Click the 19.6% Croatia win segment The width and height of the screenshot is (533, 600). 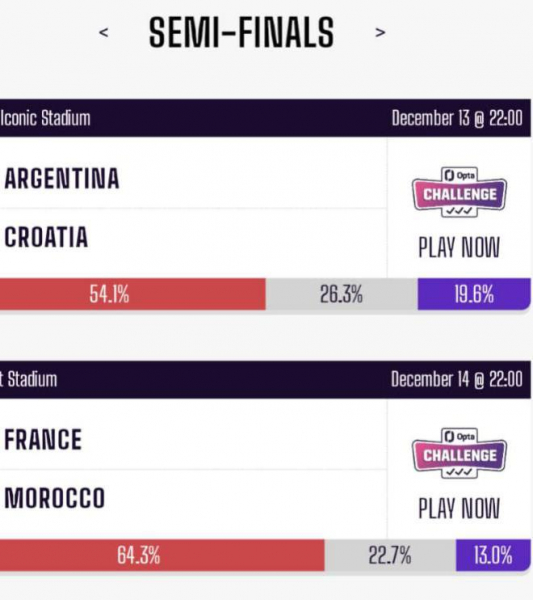click(474, 294)
